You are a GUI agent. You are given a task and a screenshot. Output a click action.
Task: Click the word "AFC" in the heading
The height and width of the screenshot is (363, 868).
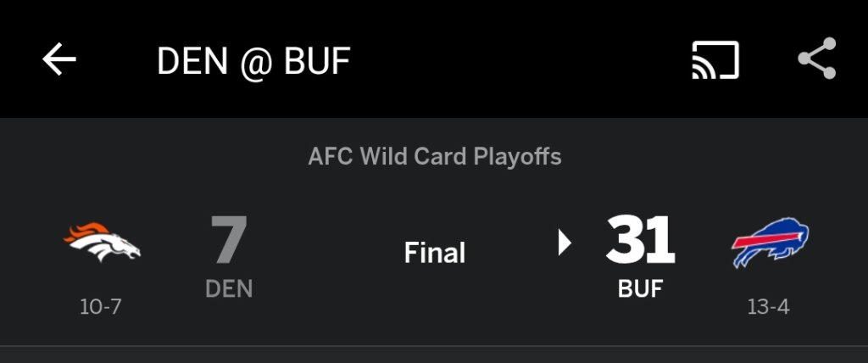330,157
